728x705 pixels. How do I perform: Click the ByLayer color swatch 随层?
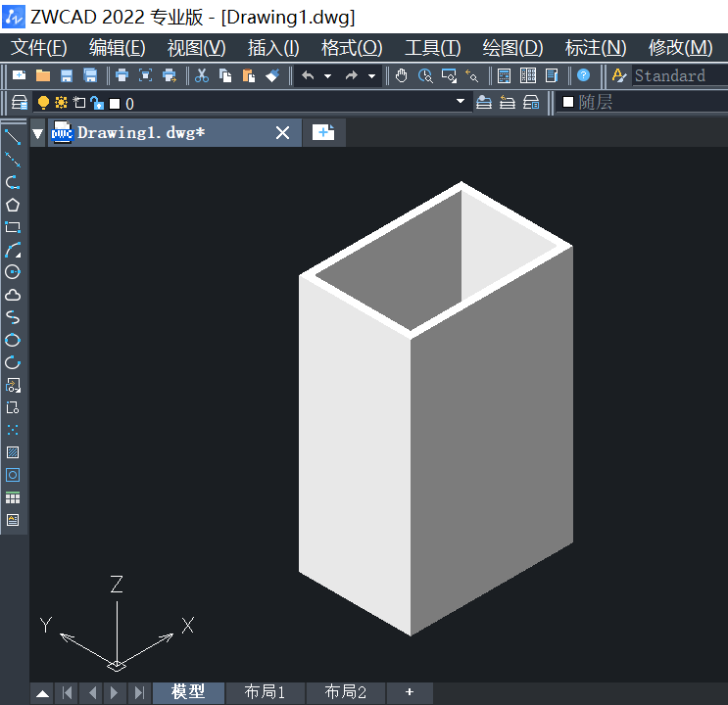pyautogui.click(x=568, y=102)
